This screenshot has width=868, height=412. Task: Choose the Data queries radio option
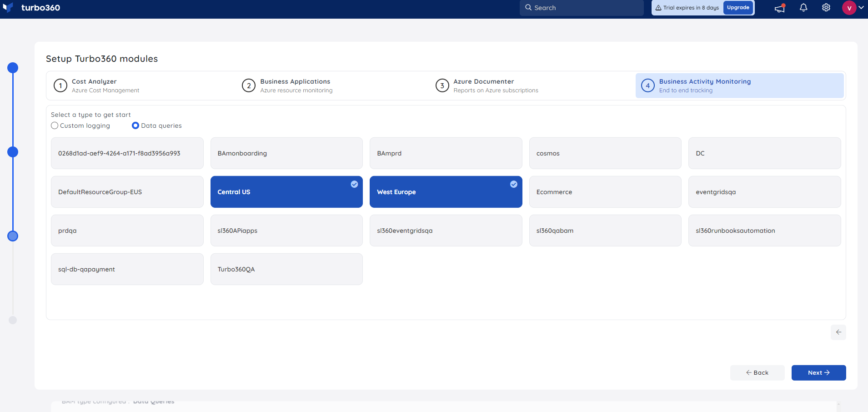135,126
